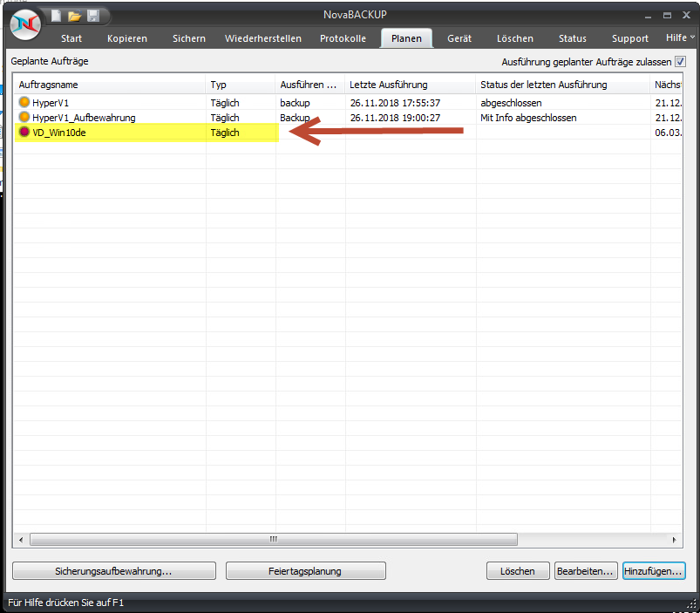Click 'Status der letzten Ausführung' column header
Image resolution: width=700 pixels, height=613 pixels.
coord(562,85)
